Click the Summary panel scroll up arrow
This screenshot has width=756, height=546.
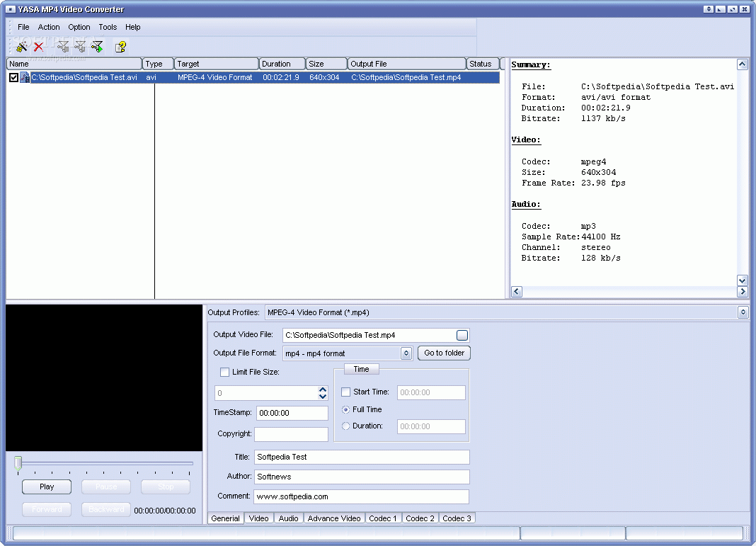(742, 64)
